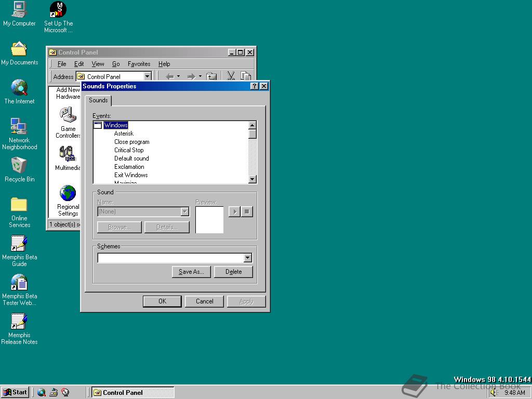Open the Multimedia control panel icon

click(x=68, y=155)
